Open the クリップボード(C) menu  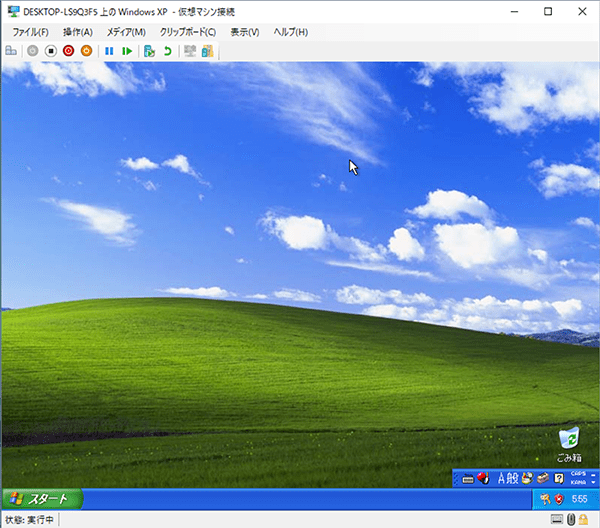188,32
